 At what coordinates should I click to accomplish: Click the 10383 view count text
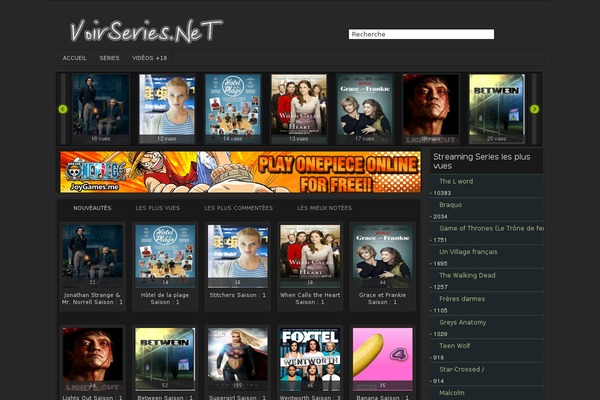441,193
